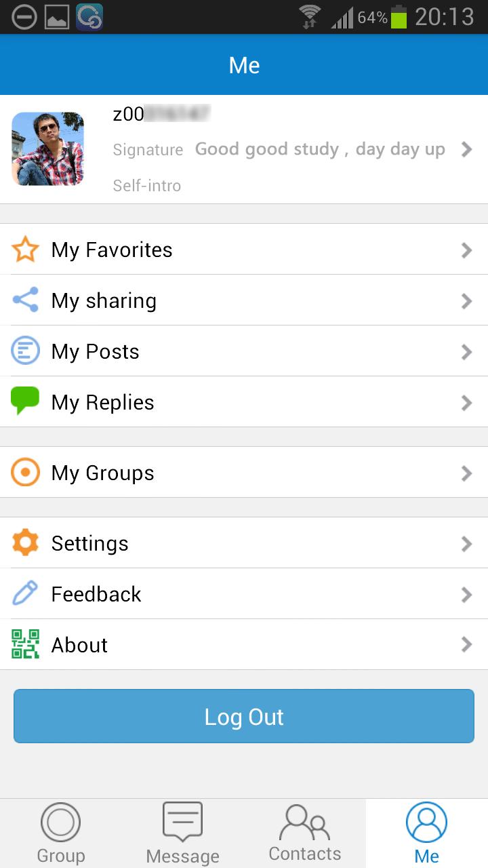Open the Message tab
This screenshot has width=488, height=868.
pyautogui.click(x=183, y=833)
